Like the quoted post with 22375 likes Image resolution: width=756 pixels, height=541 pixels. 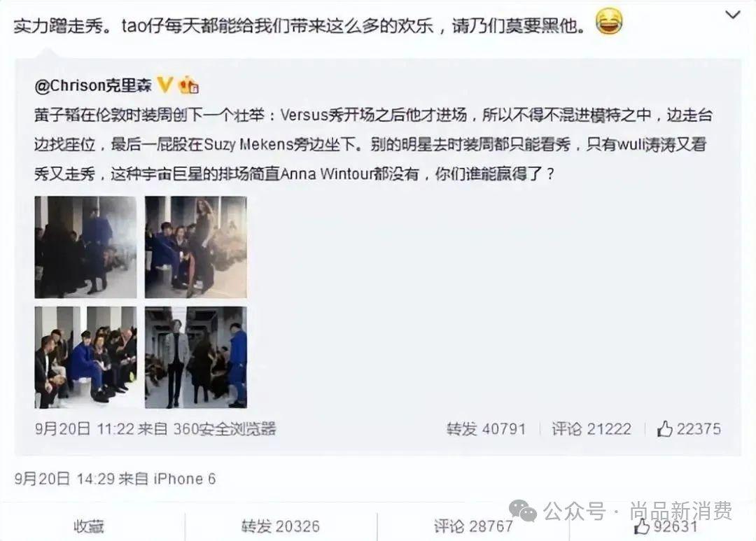coord(689,428)
